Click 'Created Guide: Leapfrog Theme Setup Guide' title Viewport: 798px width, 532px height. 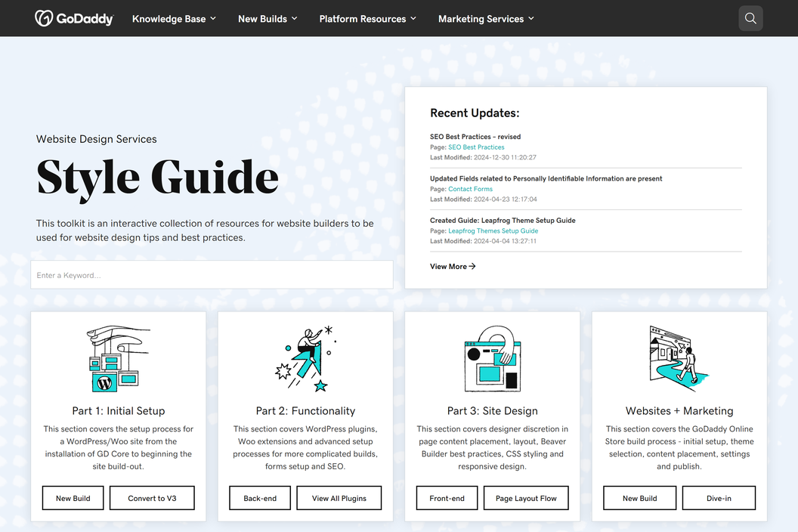coord(503,221)
